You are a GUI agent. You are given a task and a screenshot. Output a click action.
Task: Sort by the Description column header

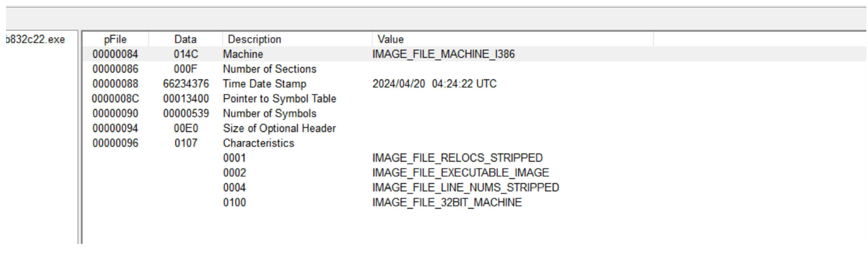point(254,40)
